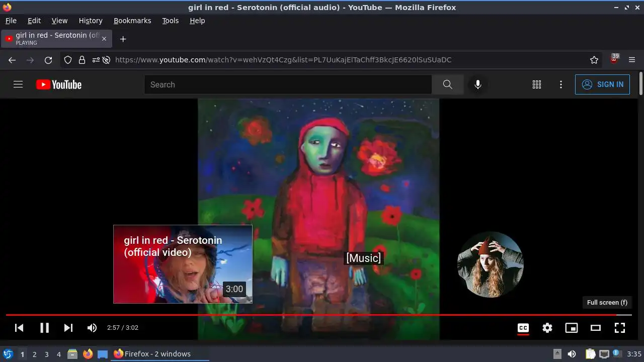Open the uBlock extension icon

[x=614, y=59]
